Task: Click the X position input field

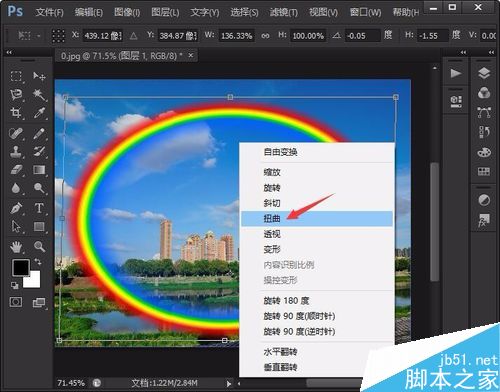Action: click(103, 36)
